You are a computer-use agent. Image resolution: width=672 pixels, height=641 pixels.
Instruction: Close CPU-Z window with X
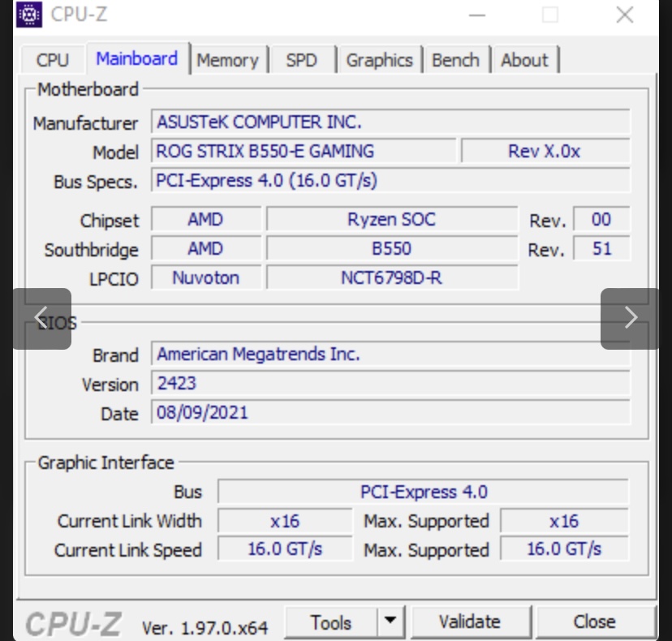click(x=624, y=15)
